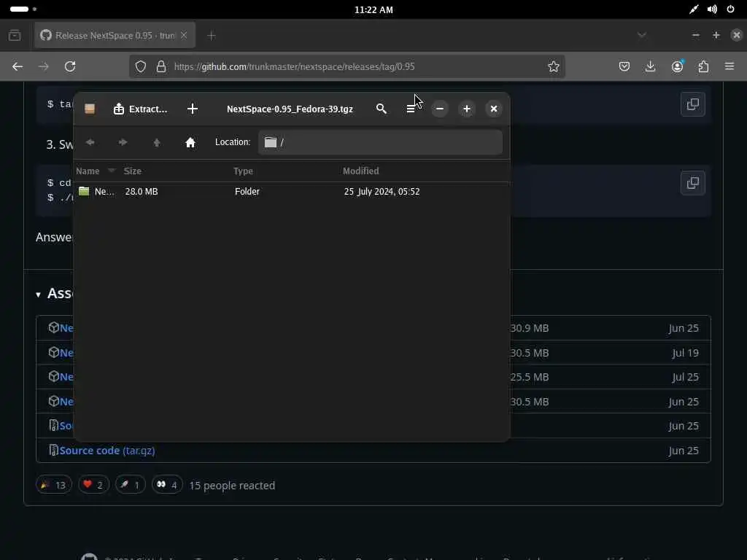Open Firefox downloads panel
Screen dimensions: 747x560
click(650, 66)
